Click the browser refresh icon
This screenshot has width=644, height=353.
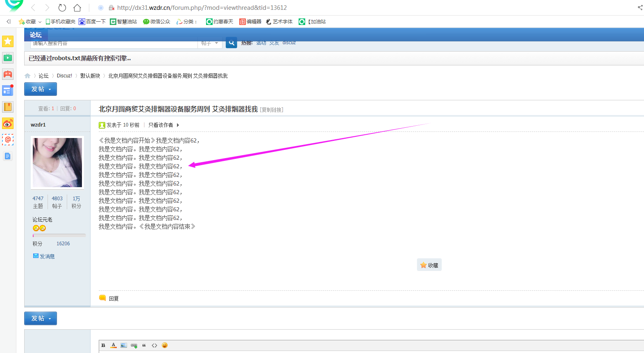tap(62, 8)
